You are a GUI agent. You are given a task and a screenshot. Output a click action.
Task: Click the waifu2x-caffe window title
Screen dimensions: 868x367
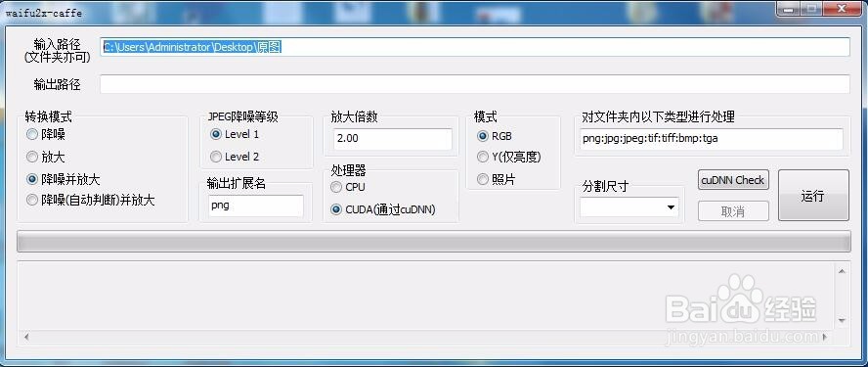click(x=44, y=13)
